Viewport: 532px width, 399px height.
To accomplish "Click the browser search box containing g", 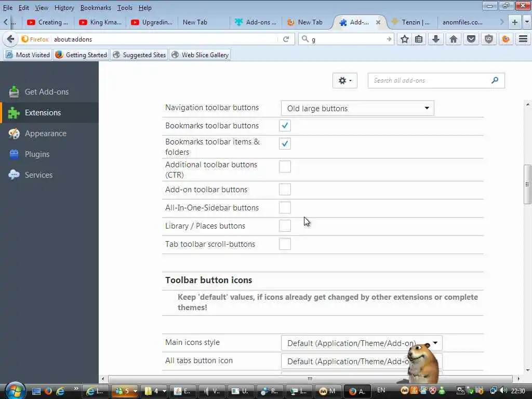I will click(x=346, y=39).
